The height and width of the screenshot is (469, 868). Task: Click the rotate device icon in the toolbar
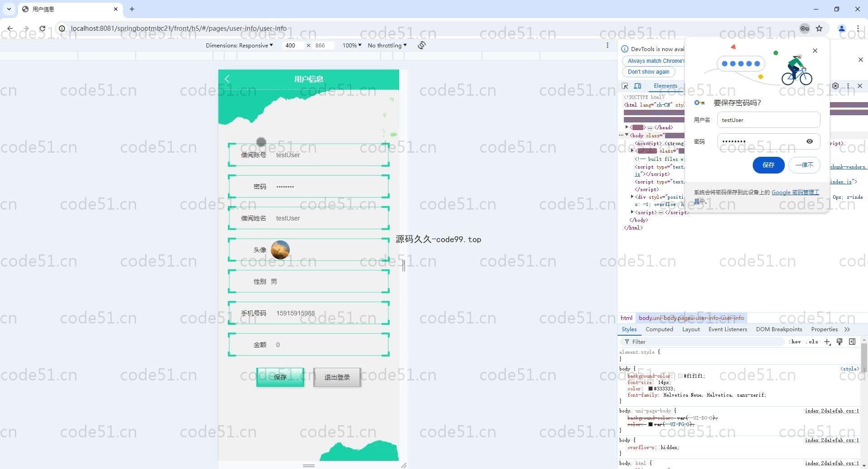point(421,45)
